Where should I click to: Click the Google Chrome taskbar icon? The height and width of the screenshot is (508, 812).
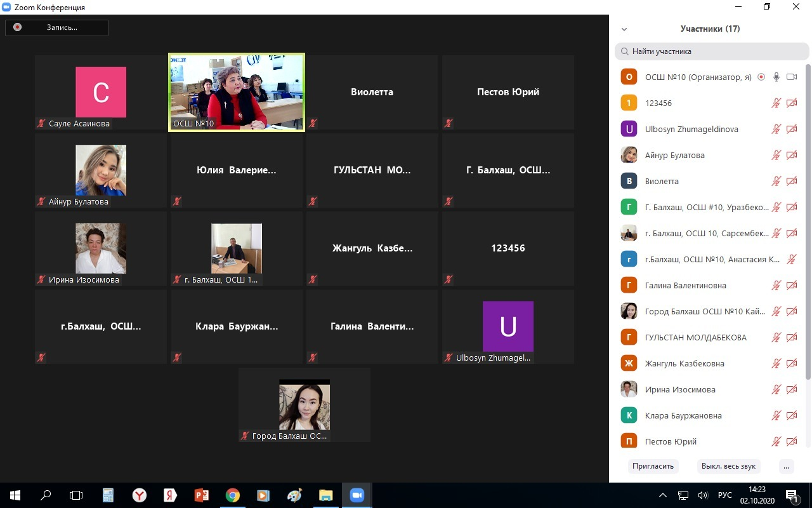tap(233, 495)
